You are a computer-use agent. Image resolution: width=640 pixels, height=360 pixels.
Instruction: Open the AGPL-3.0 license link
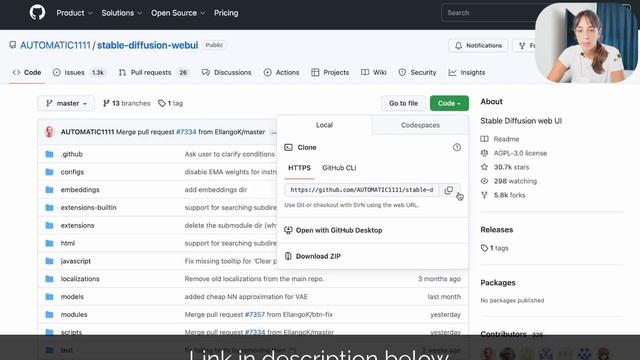click(x=520, y=153)
